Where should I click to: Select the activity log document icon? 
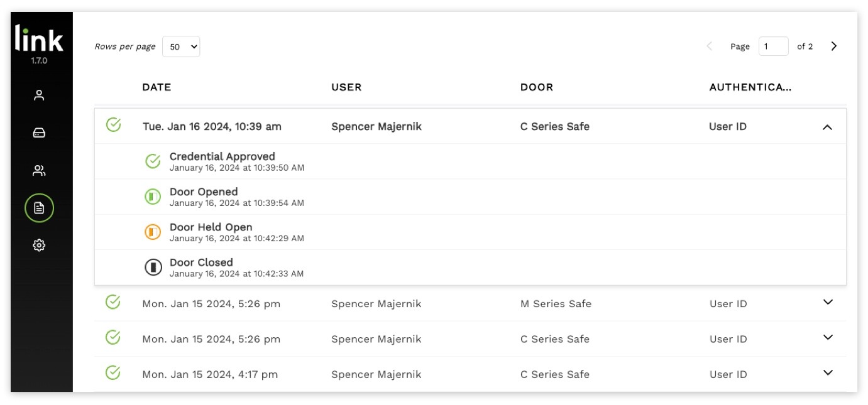39,208
